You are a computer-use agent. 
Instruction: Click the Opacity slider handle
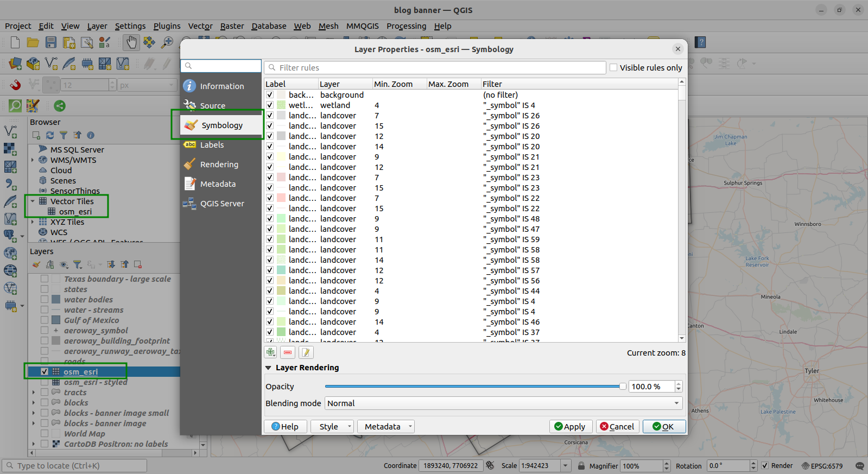623,387
